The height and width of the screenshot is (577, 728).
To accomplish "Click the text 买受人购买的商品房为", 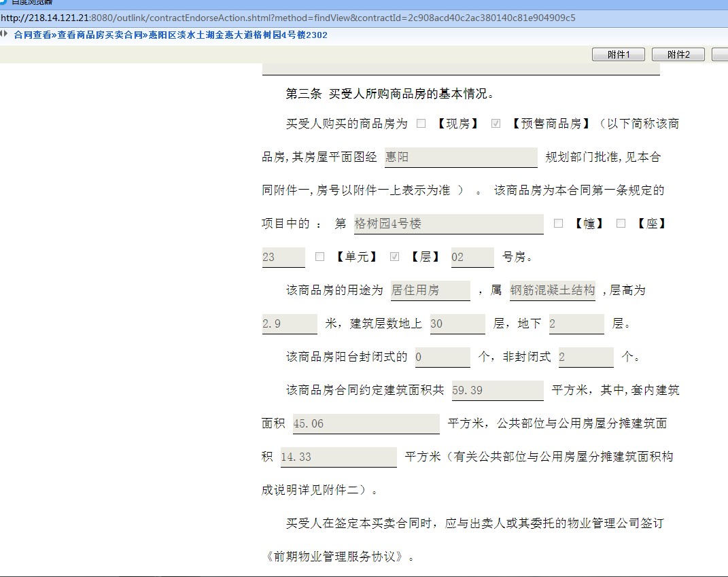I will (x=347, y=124).
